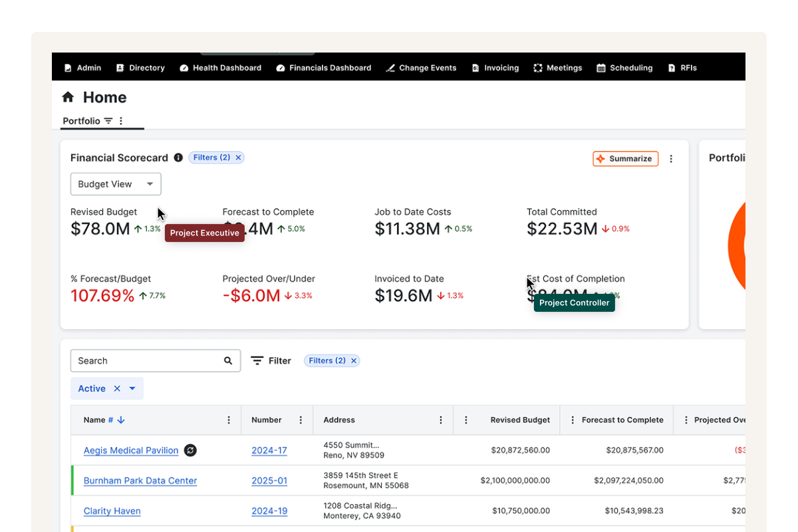This screenshot has width=798, height=532.
Task: Open the Address column header kebab menu
Action: click(440, 420)
